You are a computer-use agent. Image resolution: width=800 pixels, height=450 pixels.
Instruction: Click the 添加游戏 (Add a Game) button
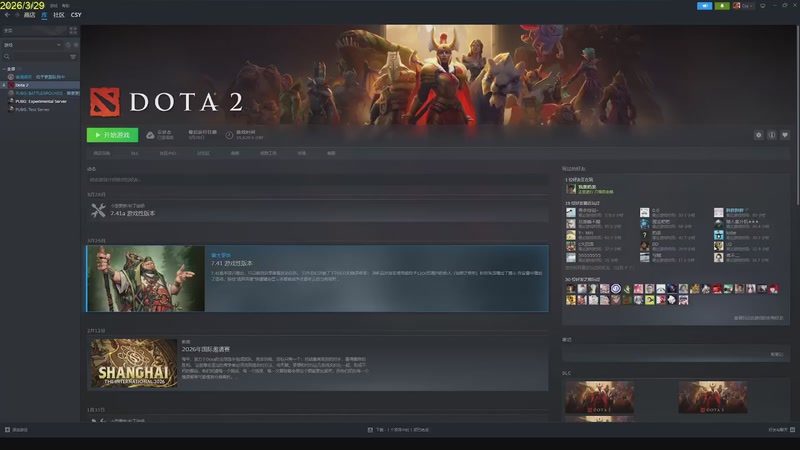[x=16, y=430]
